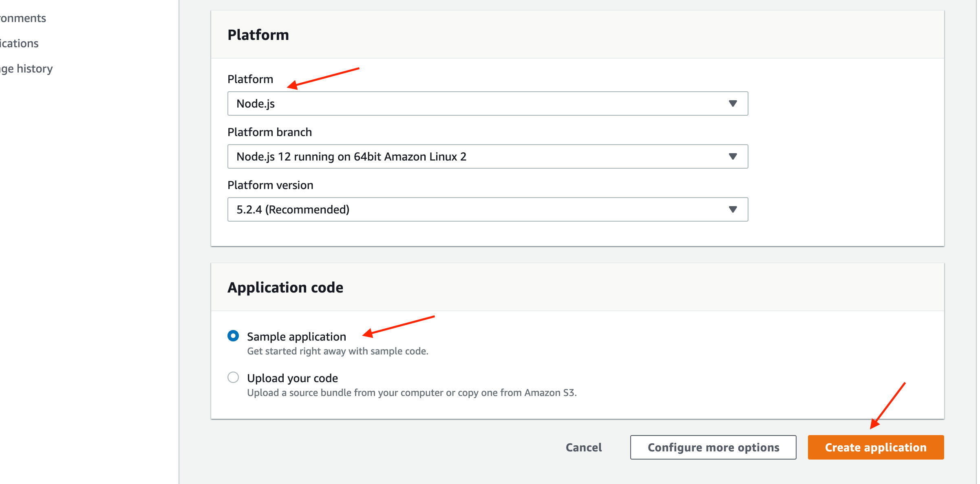Open Applications in the sidebar

coord(19,44)
